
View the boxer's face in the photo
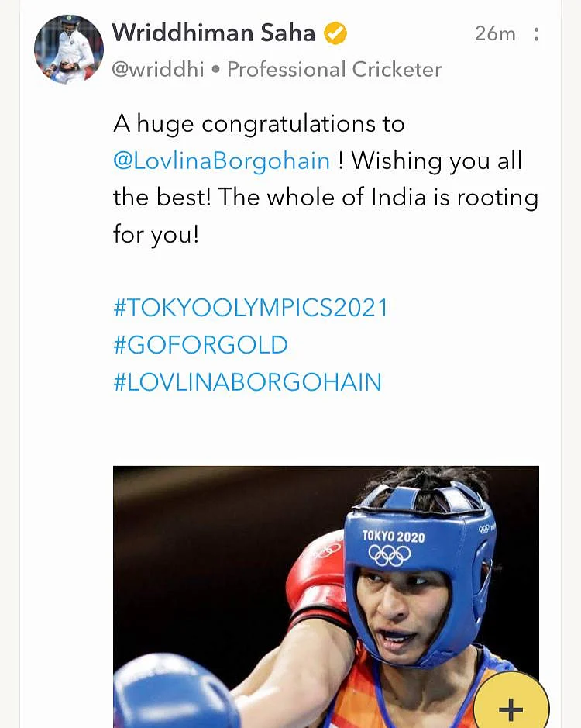[x=404, y=612]
